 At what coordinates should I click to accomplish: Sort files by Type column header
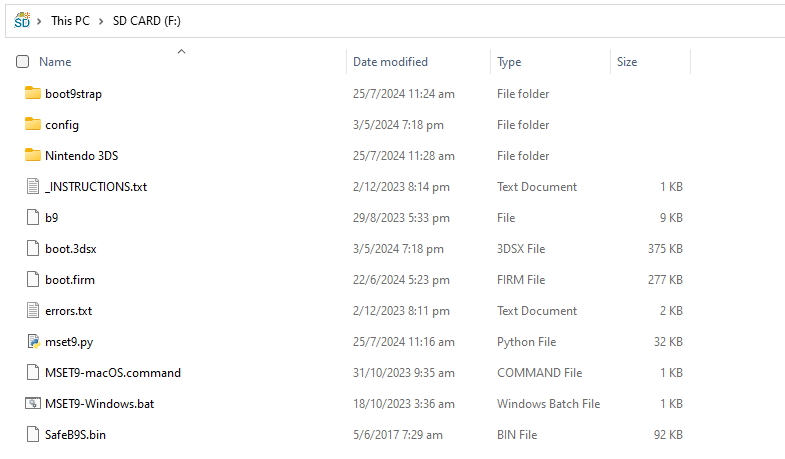click(x=509, y=62)
